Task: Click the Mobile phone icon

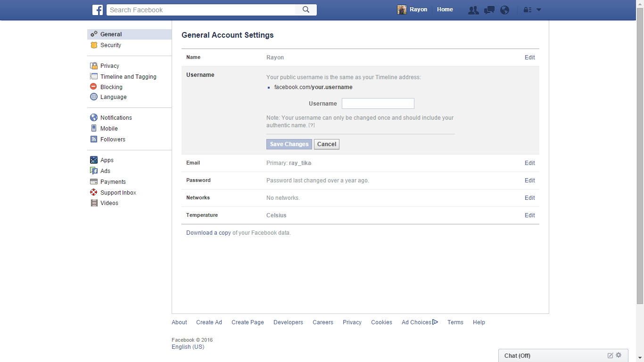Action: (x=94, y=128)
